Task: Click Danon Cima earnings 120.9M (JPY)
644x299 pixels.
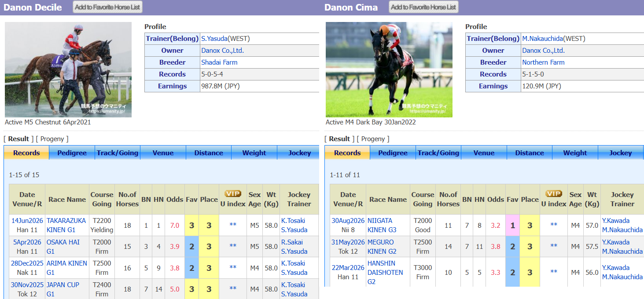Action: pyautogui.click(x=541, y=86)
